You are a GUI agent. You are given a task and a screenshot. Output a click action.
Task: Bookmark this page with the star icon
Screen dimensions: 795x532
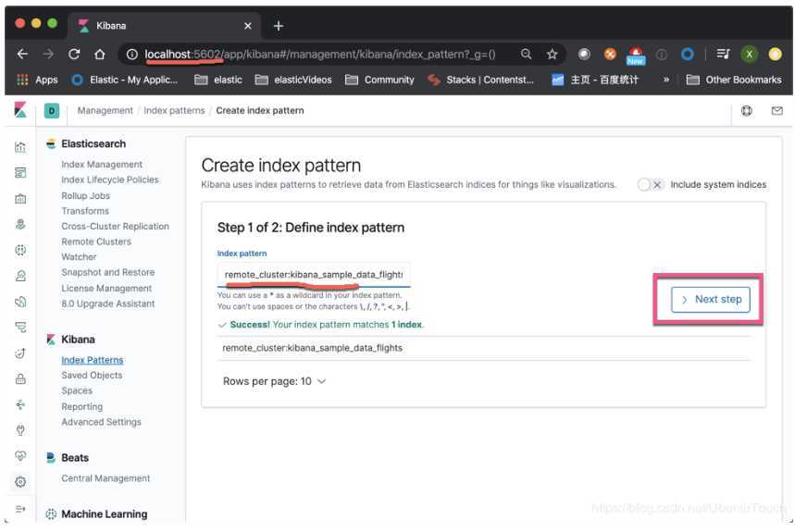tap(553, 55)
